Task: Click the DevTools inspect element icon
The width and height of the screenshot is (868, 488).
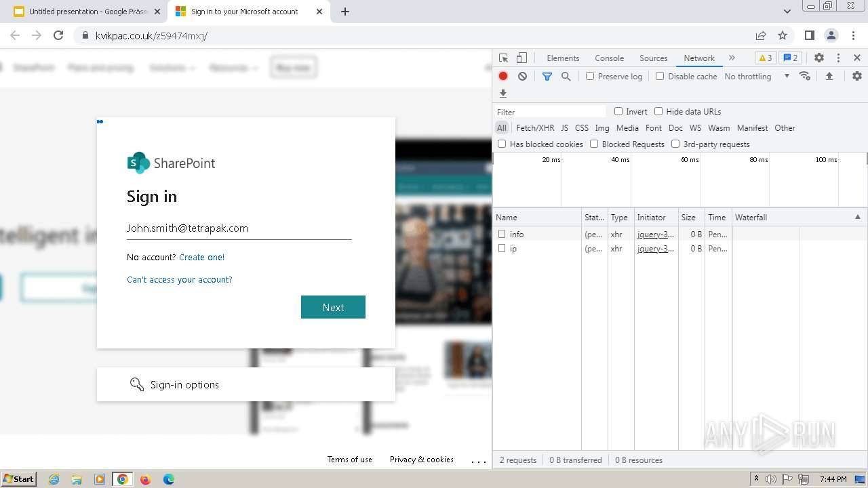Action: click(x=503, y=58)
